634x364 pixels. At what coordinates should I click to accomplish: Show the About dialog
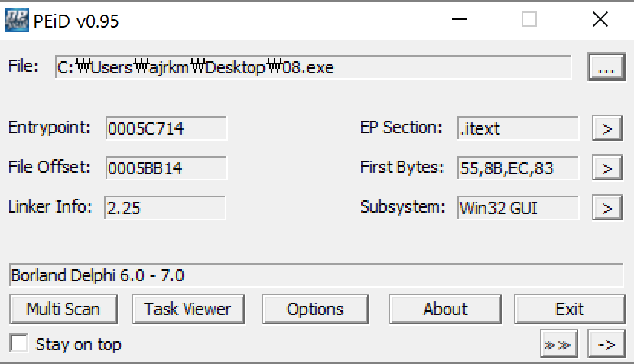(445, 309)
